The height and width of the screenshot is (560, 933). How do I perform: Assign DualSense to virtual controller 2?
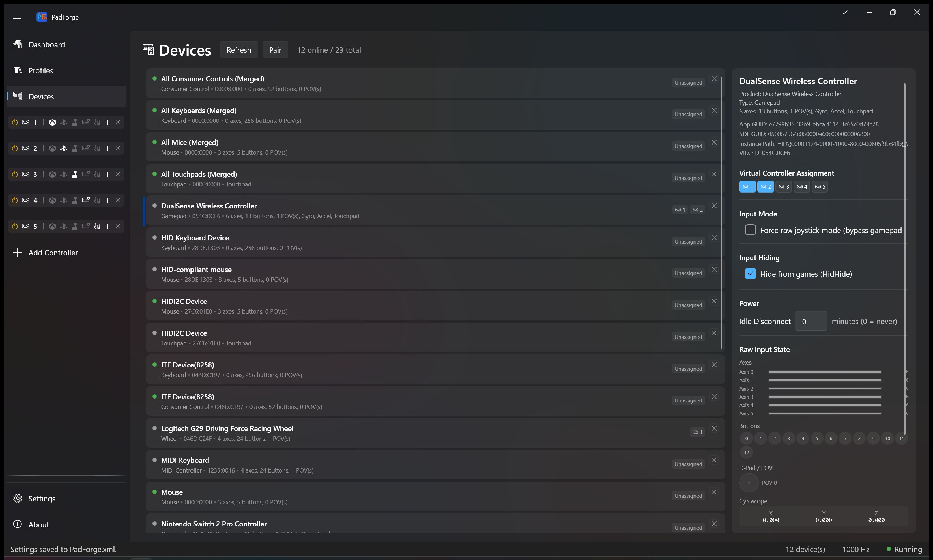tap(765, 186)
